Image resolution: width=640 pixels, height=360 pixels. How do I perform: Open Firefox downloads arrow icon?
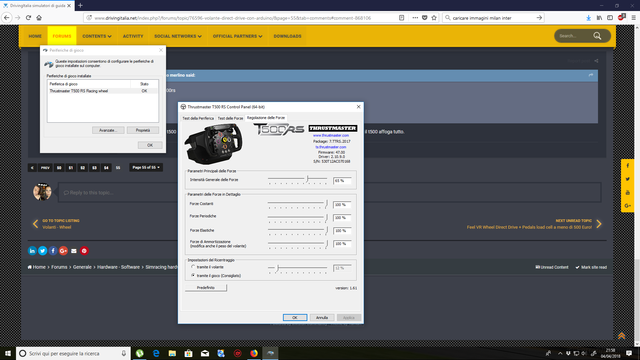click(588, 18)
